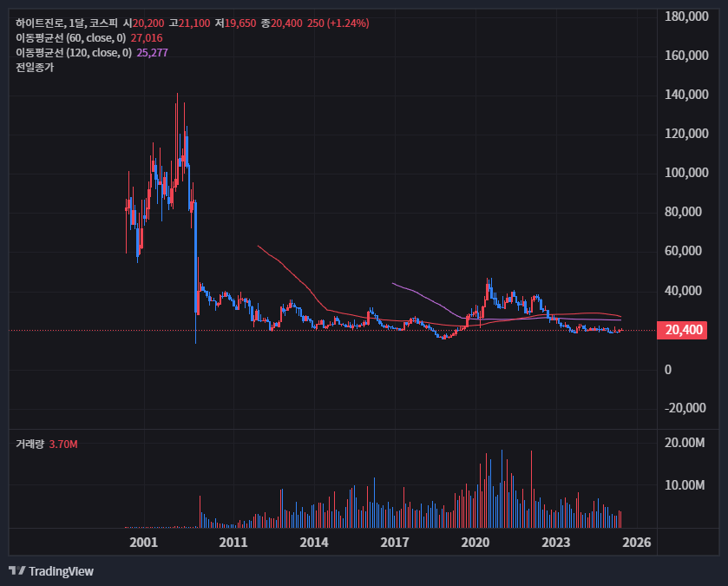Select the 이동평균선 (60, close, 0) indicator legend
Viewport: 728px width, 586px height.
(x=70, y=38)
